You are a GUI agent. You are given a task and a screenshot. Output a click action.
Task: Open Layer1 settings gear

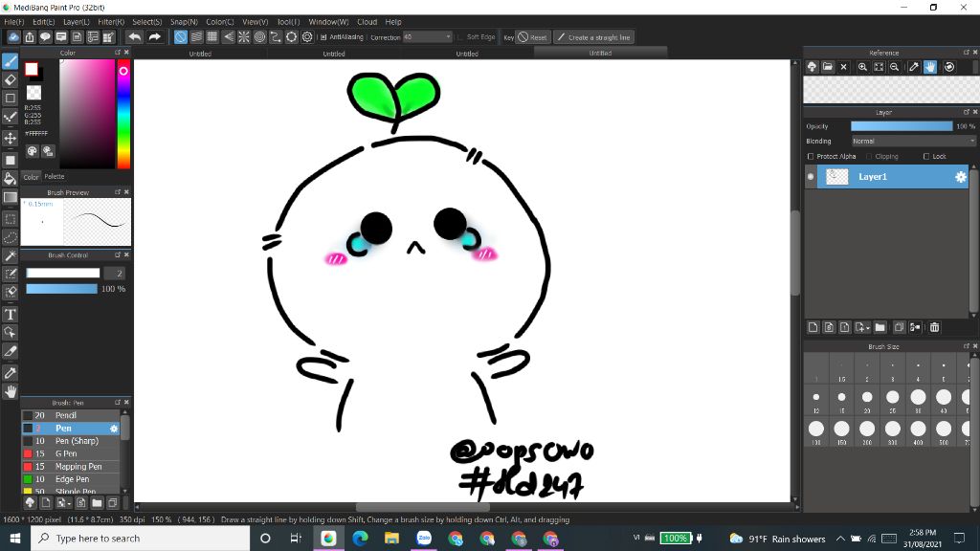click(961, 177)
